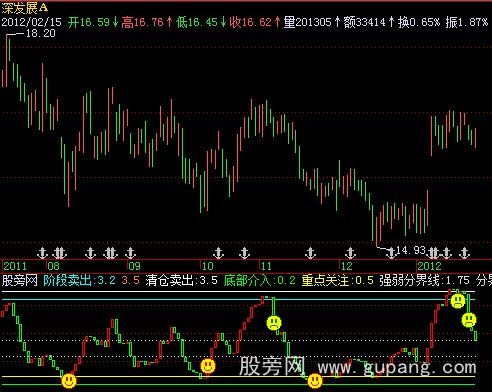Click the 18.20 high price label

[x=41, y=33]
